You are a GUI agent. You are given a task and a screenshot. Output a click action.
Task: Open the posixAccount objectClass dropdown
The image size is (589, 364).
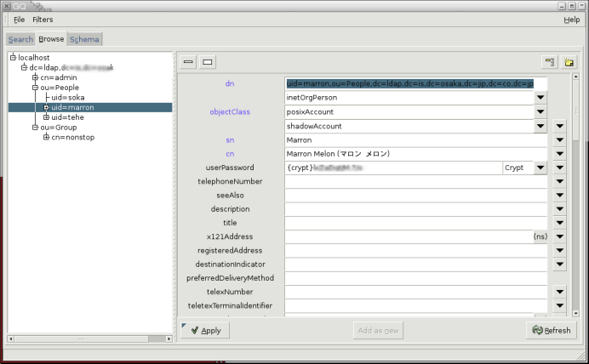[x=540, y=111]
